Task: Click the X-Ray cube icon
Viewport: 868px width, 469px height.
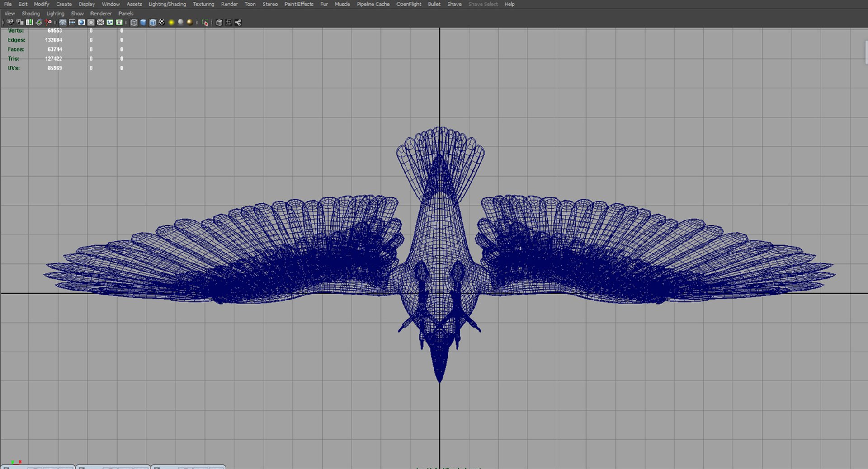Action: [219, 22]
